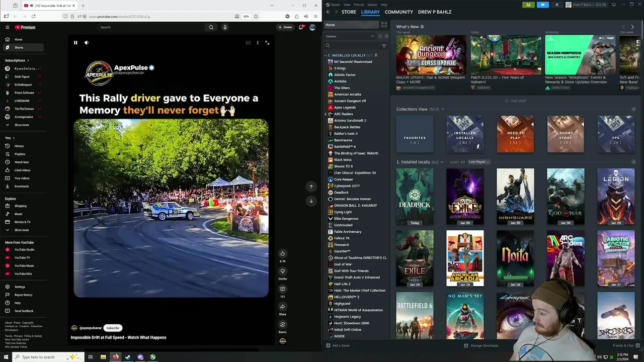Open the Short's three-dot options menu
The image size is (644, 362).
[x=258, y=43]
